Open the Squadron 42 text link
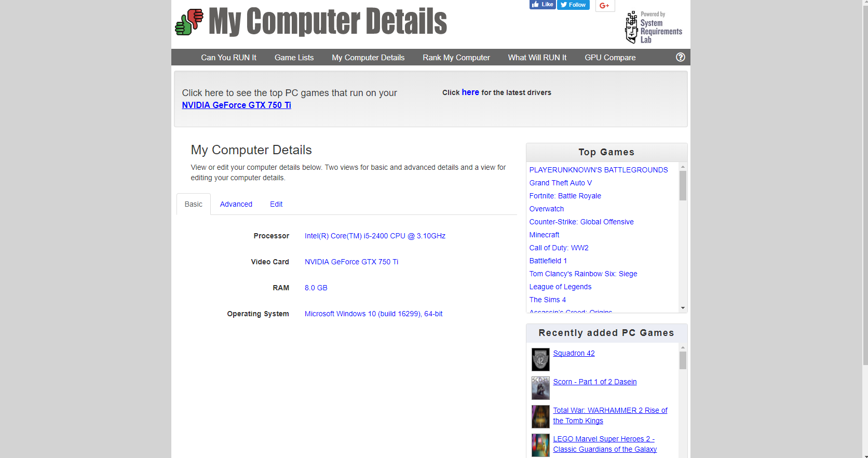Image resolution: width=868 pixels, height=458 pixels. [x=574, y=353]
